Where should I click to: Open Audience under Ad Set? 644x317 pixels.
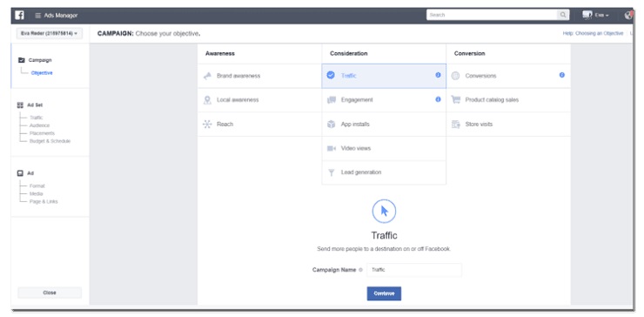[x=39, y=125]
